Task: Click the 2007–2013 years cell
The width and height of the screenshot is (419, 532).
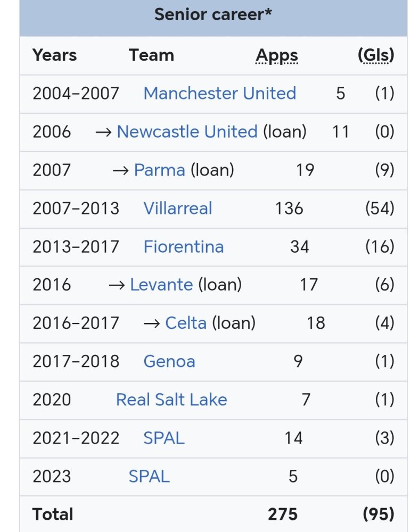Action: tap(76, 209)
